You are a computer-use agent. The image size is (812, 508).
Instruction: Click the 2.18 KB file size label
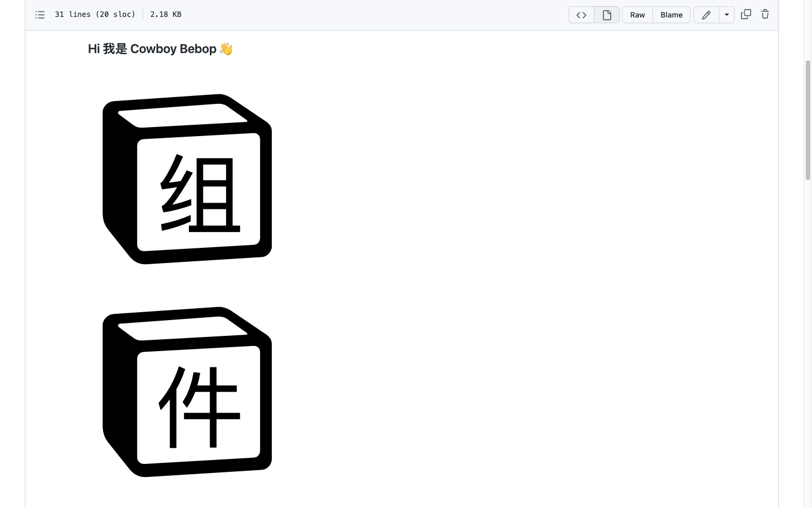coord(166,15)
